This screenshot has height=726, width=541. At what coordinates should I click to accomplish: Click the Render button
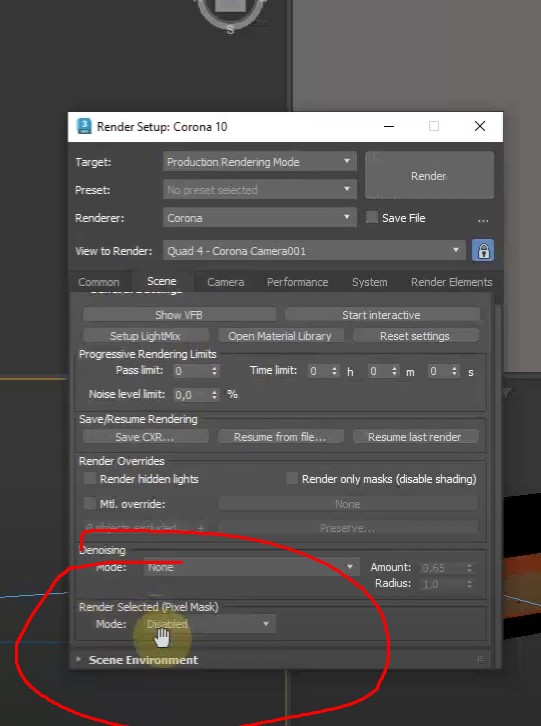pyautogui.click(x=429, y=175)
